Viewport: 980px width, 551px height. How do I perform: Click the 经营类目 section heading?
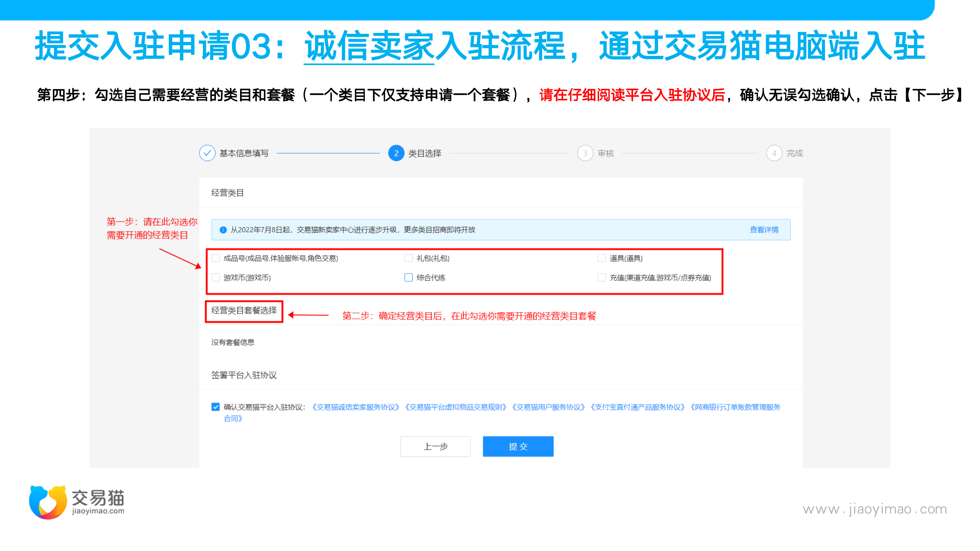pyautogui.click(x=227, y=192)
